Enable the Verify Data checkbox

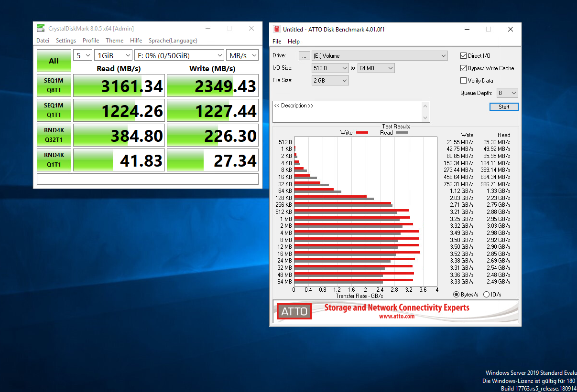(463, 81)
